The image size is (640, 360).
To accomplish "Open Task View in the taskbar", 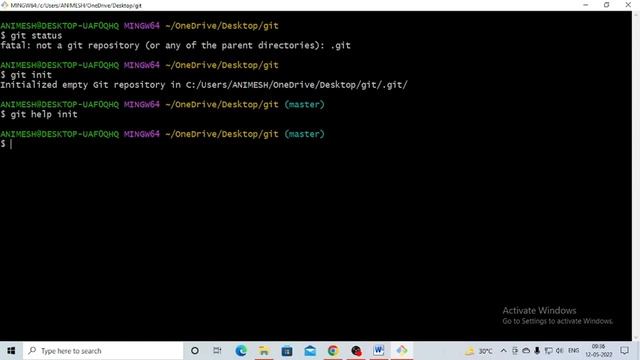I will (x=217, y=351).
